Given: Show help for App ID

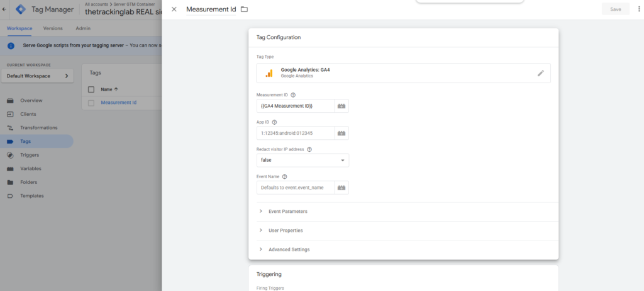Looking at the screenshot, I should coord(274,122).
